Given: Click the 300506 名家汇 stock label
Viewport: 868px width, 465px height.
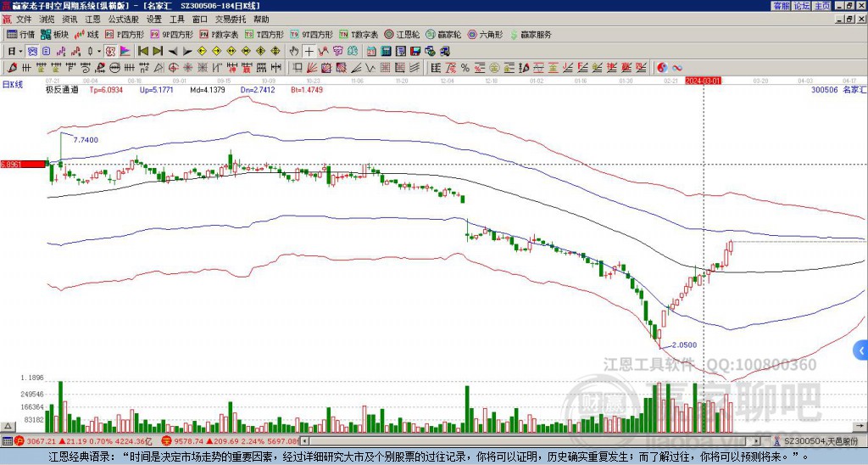Looking at the screenshot, I should (838, 90).
